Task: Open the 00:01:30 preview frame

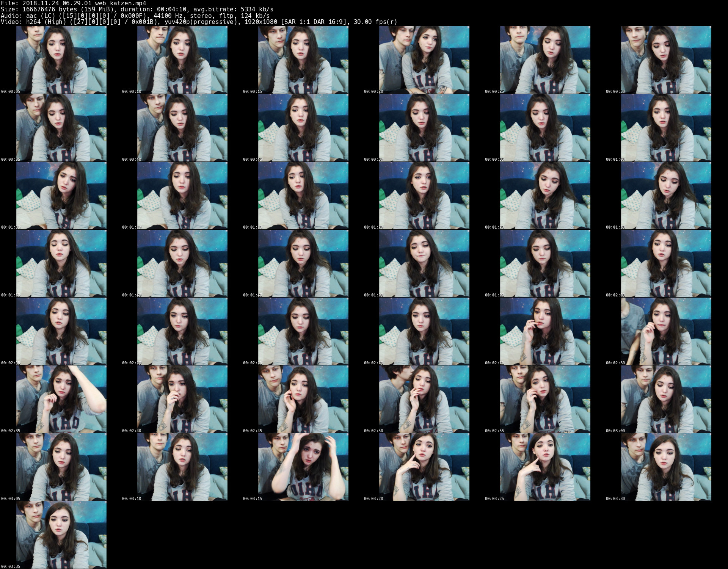Action: tap(666, 196)
